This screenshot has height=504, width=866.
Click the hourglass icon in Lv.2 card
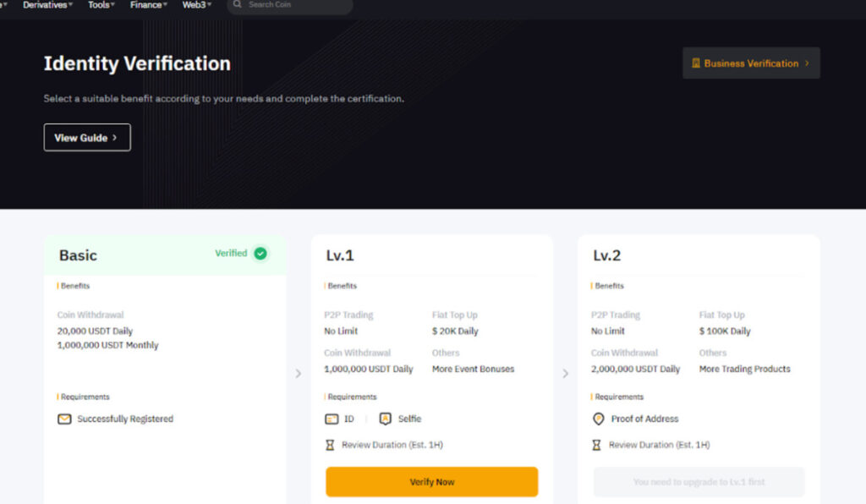pos(597,445)
